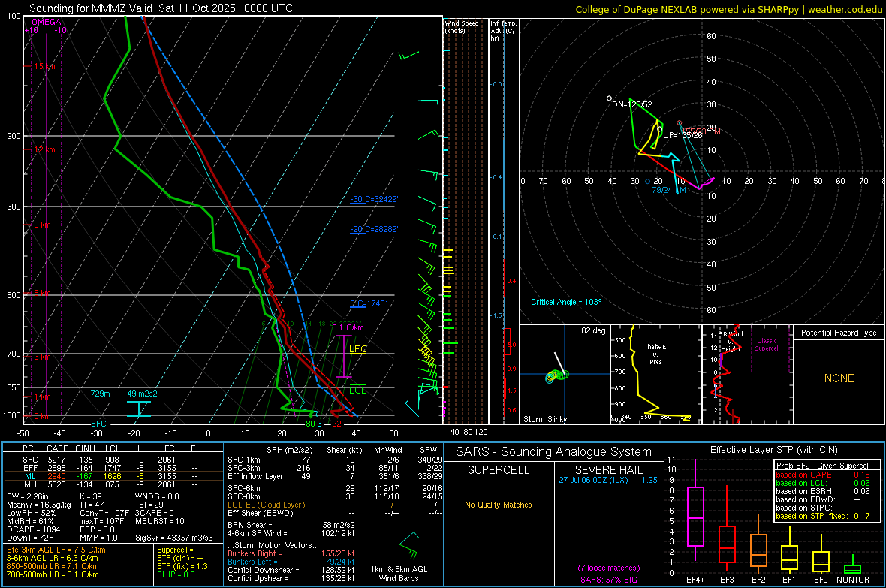Image resolution: width=886 pixels, height=588 pixels.
Task: Select the No Quality Matches supercell text
Action: click(499, 505)
